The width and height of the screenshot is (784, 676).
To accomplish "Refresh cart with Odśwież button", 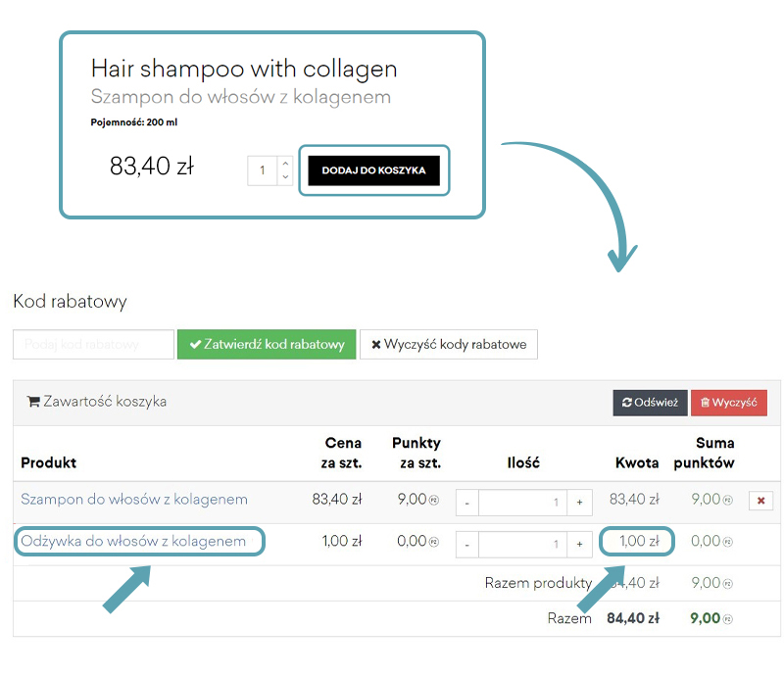I will [649, 403].
